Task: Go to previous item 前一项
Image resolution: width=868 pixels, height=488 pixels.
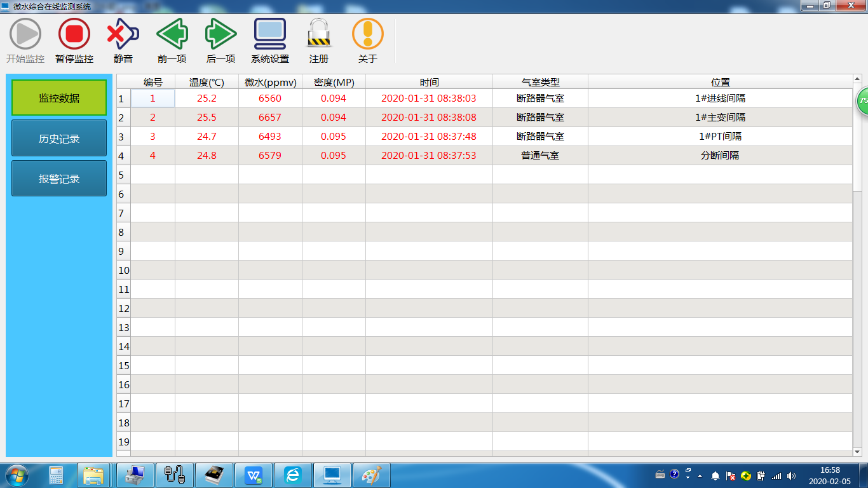Action: tap(172, 34)
